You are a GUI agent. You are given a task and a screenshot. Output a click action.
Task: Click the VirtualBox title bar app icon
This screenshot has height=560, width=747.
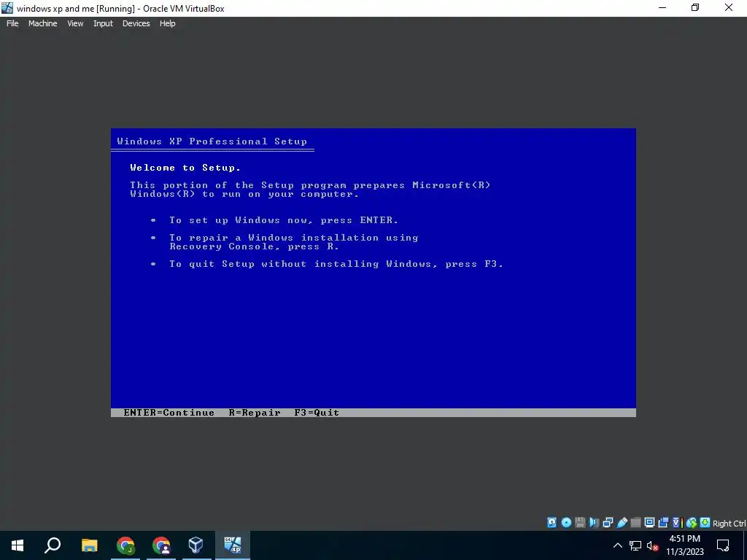coord(7,8)
